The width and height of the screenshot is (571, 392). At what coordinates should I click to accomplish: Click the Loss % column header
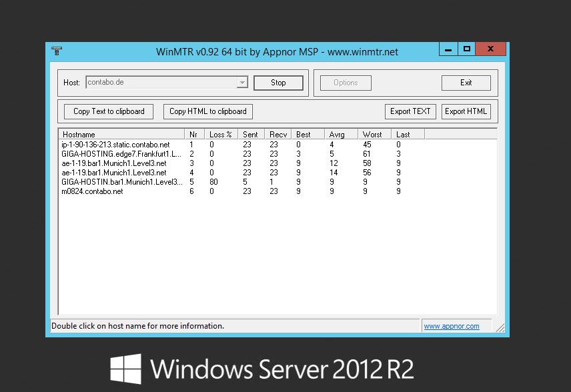tap(221, 134)
